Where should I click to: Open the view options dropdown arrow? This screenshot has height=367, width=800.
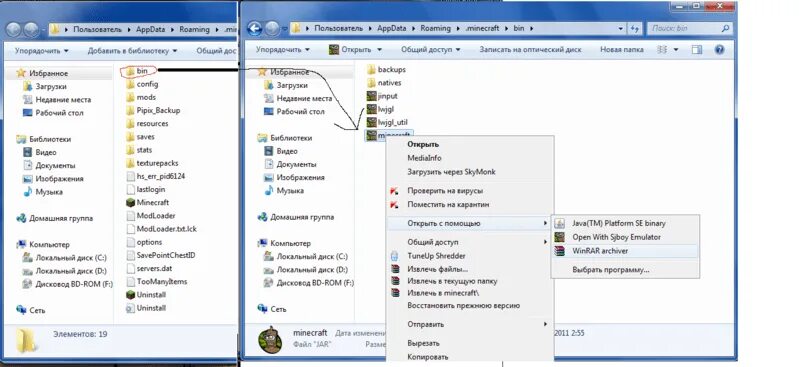[x=676, y=50]
